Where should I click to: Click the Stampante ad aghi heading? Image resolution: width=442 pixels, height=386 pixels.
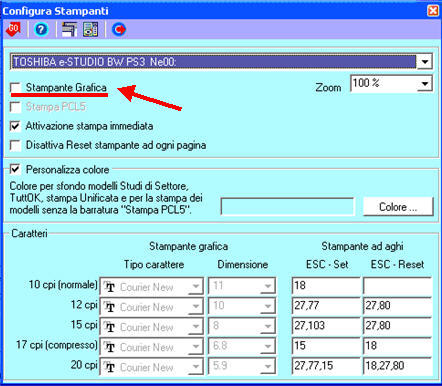[362, 246]
